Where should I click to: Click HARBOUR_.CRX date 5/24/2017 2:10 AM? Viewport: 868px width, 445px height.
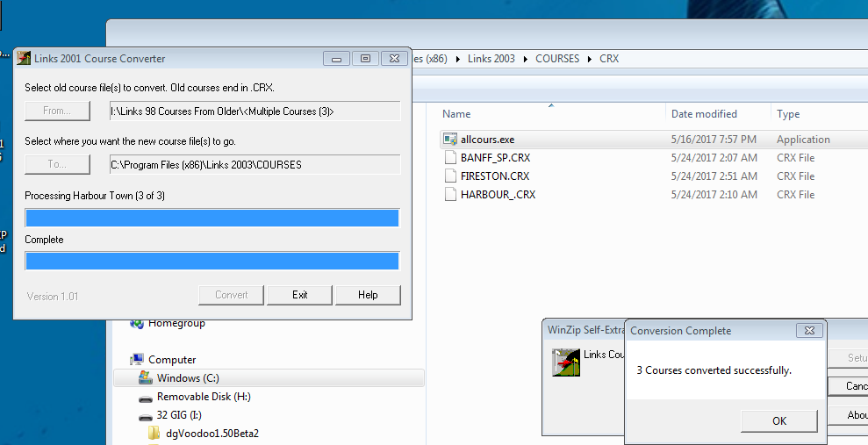click(x=714, y=194)
